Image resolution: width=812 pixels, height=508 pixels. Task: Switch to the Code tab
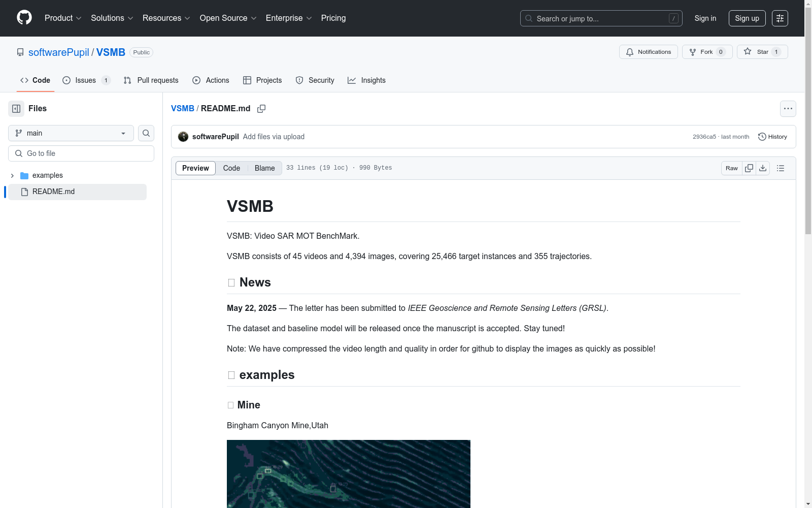pyautogui.click(x=36, y=80)
